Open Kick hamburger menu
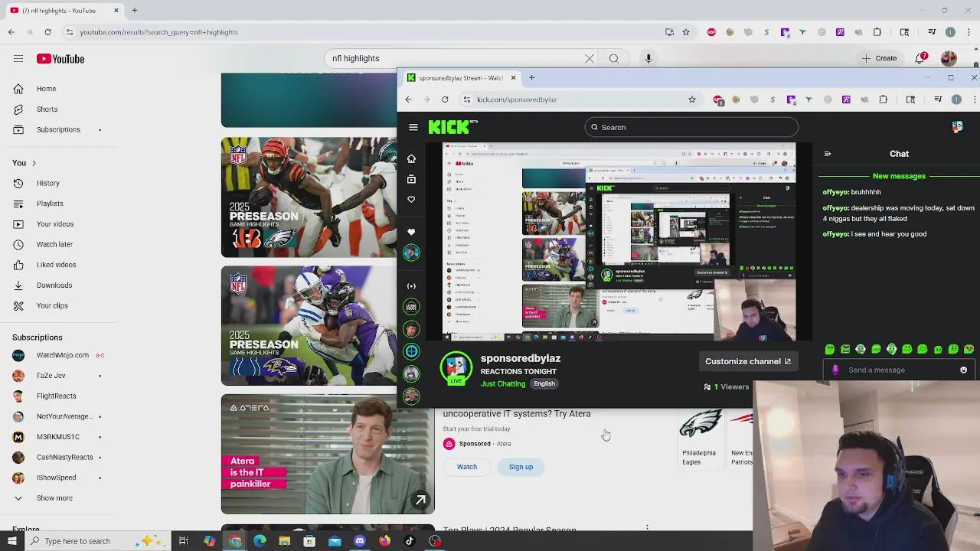 413,127
